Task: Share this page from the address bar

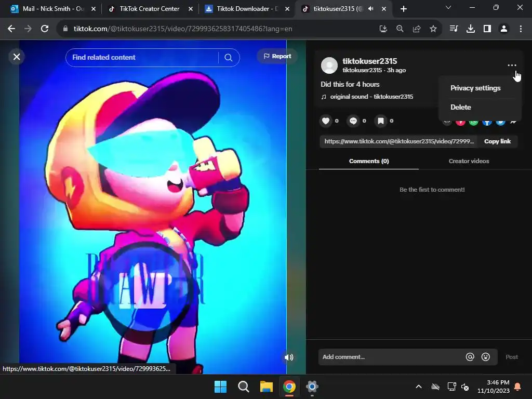Action: pyautogui.click(x=417, y=29)
